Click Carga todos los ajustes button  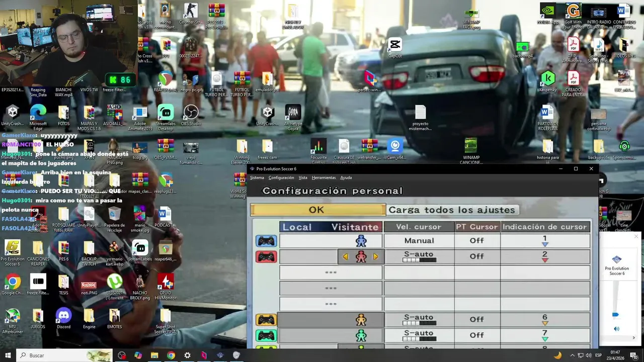pyautogui.click(x=452, y=210)
